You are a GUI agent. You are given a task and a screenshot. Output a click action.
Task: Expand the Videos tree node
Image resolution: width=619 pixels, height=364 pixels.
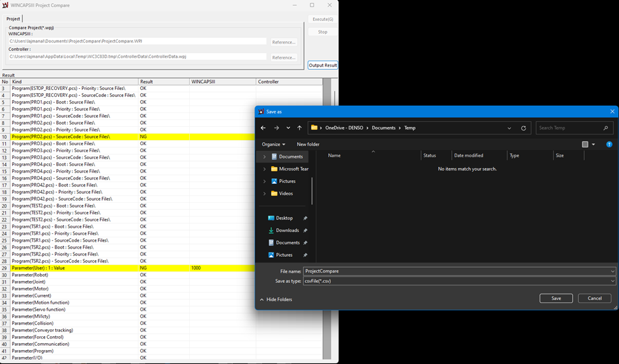point(264,193)
